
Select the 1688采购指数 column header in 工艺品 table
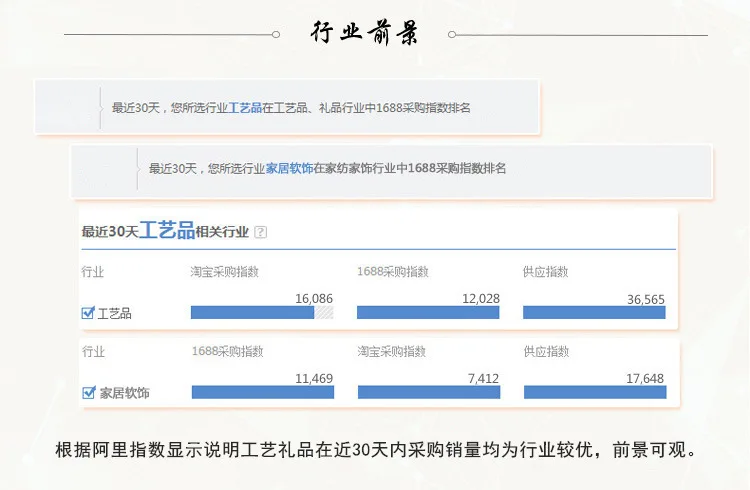[393, 272]
